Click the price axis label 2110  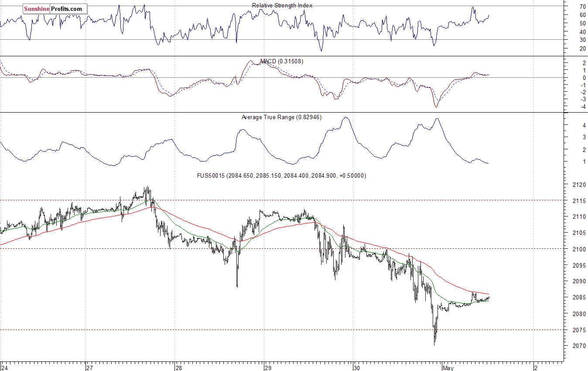(579, 217)
